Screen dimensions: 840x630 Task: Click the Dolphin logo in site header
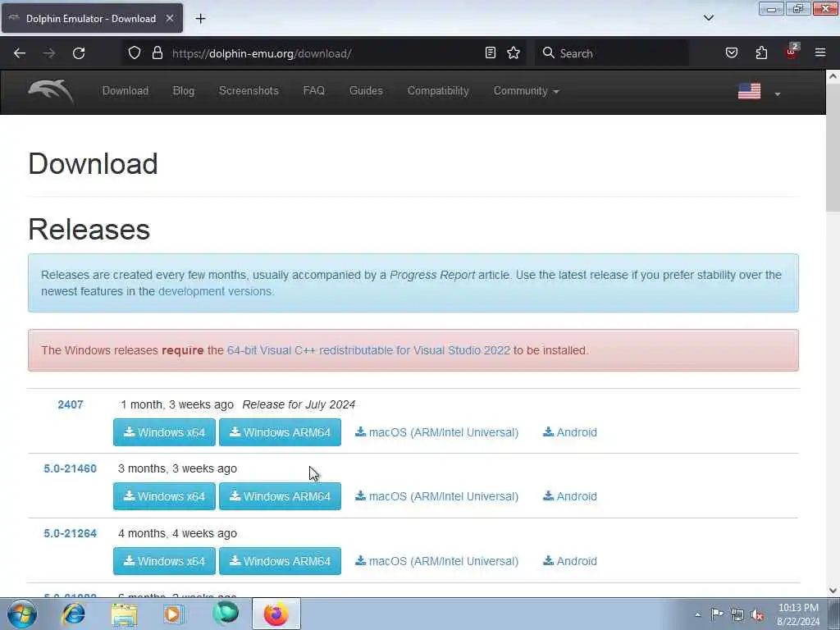pos(51,90)
